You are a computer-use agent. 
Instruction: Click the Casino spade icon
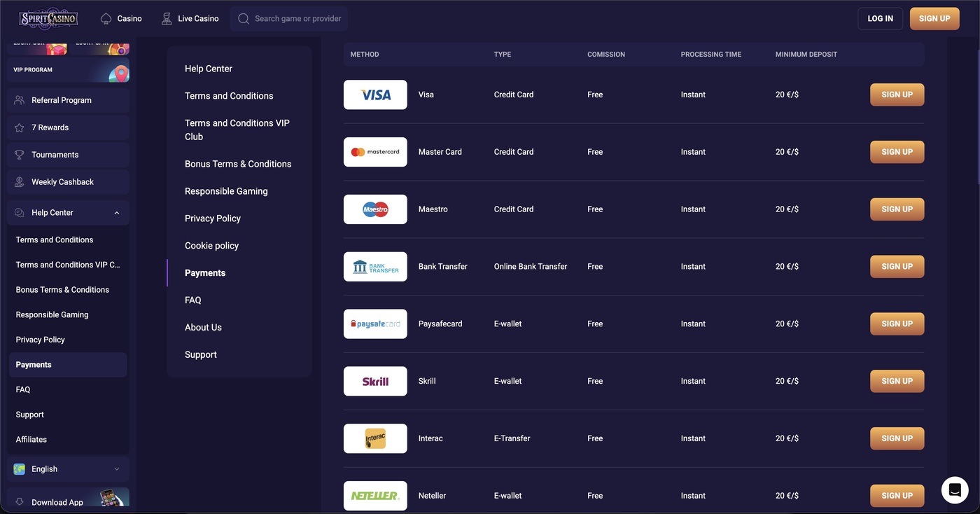click(106, 19)
